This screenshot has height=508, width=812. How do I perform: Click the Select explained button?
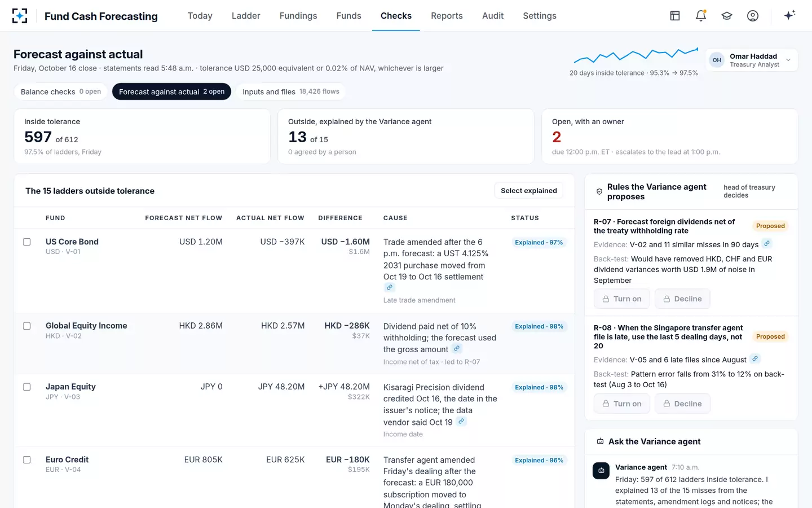[529, 191]
